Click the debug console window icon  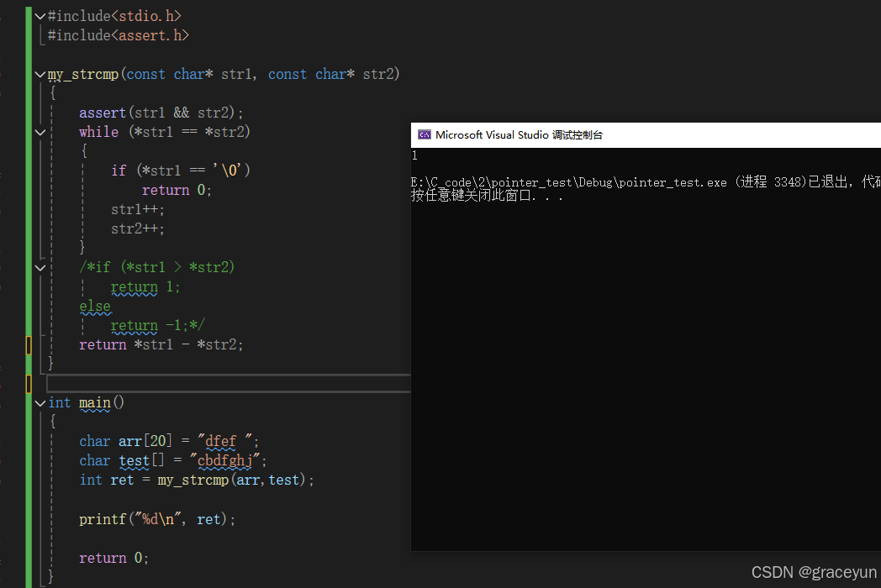[x=425, y=134]
